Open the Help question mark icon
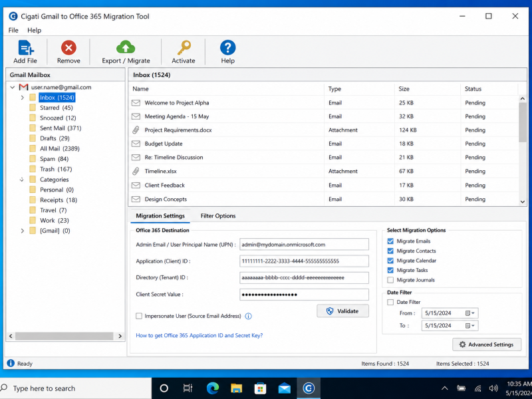The height and width of the screenshot is (399, 532). pyautogui.click(x=227, y=47)
